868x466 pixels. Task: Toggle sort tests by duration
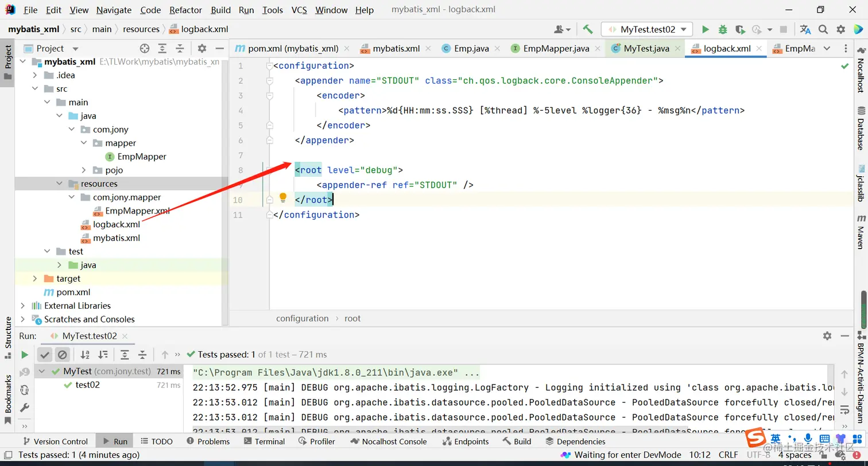[x=103, y=355]
